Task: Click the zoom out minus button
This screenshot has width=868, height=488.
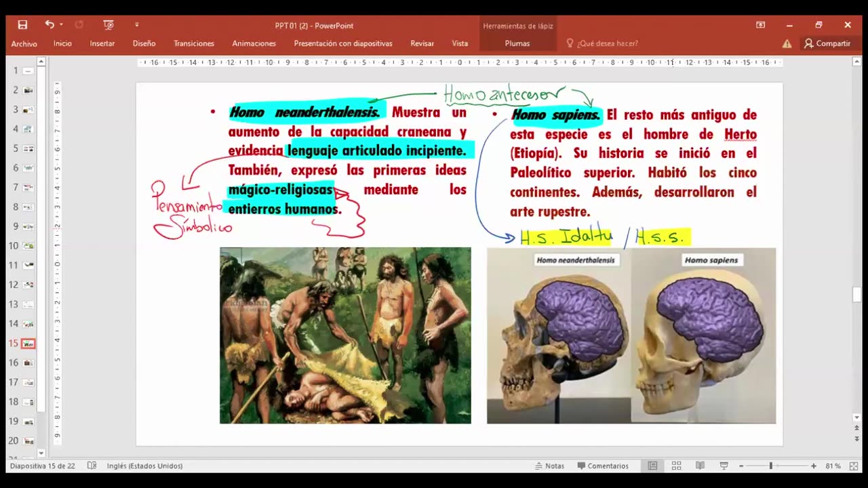Action: tap(741, 466)
